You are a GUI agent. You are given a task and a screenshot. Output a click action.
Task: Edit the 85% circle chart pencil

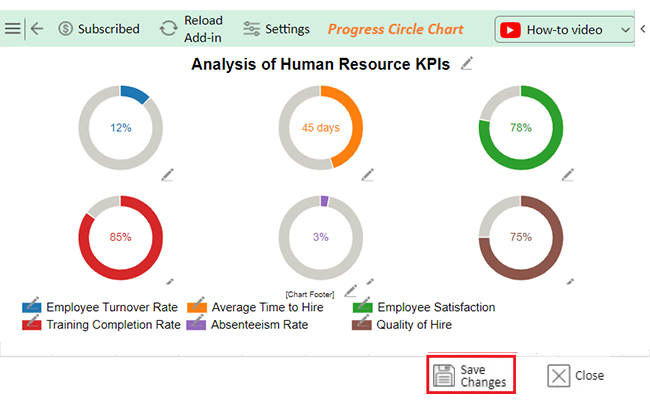point(170,281)
